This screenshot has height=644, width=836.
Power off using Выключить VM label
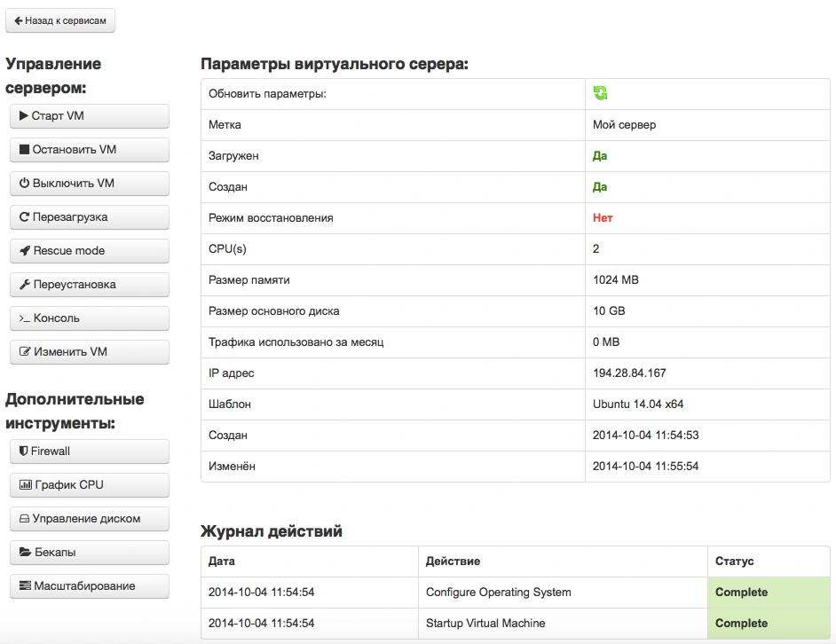coord(73,183)
